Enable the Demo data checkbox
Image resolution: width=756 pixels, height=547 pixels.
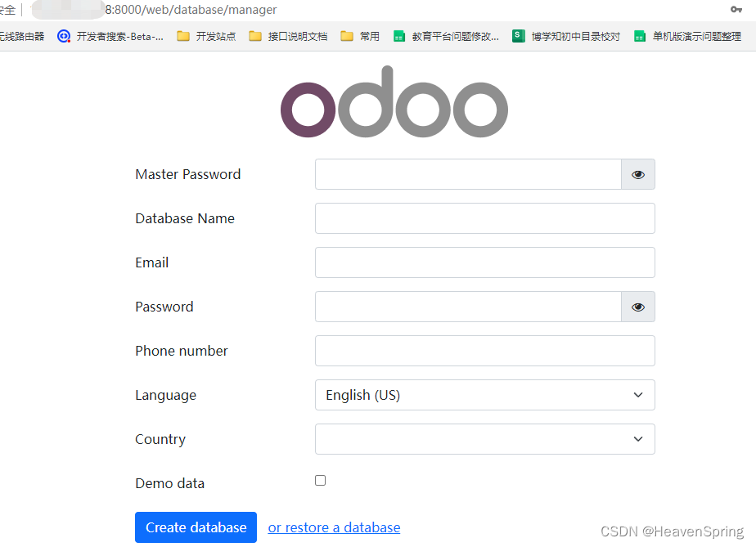[x=320, y=480]
